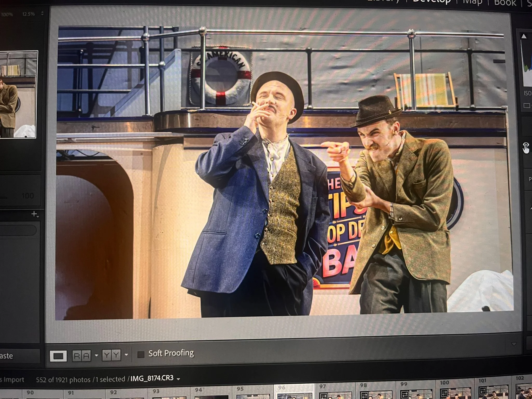Switch to the Develop module
The image size is (532, 399).
pyautogui.click(x=432, y=2)
